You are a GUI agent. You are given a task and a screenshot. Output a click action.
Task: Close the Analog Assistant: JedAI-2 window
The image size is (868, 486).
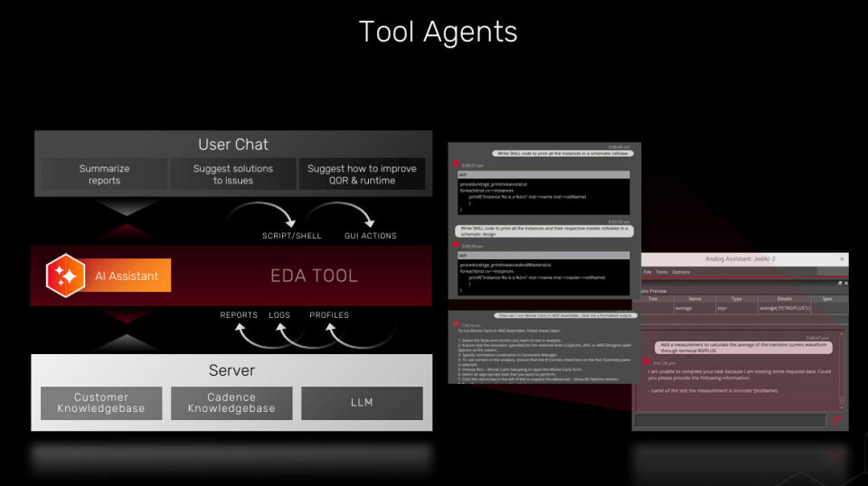[x=843, y=259]
